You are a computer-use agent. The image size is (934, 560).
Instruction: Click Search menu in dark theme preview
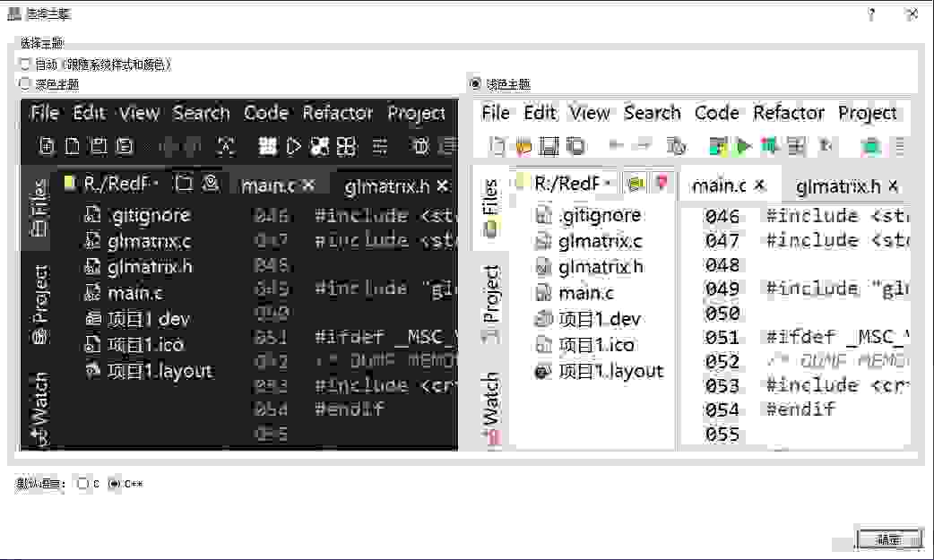[x=201, y=113]
